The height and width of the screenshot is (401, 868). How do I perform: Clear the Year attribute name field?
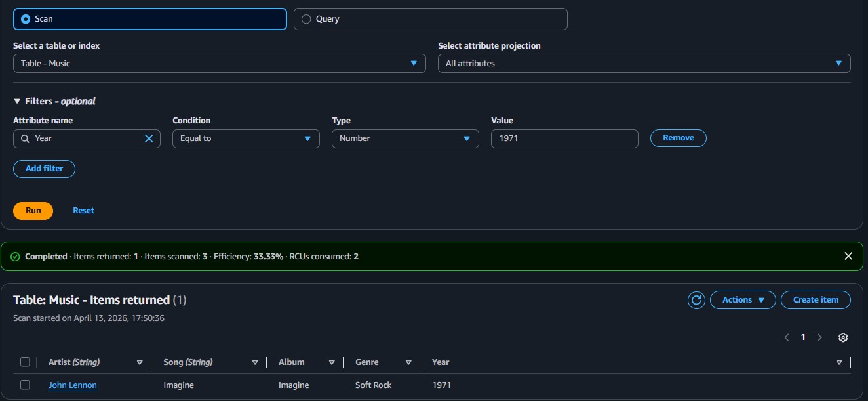[x=149, y=138]
